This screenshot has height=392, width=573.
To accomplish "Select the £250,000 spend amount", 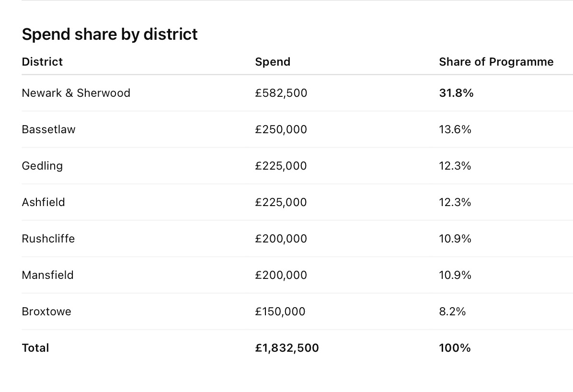I will coord(281,129).
